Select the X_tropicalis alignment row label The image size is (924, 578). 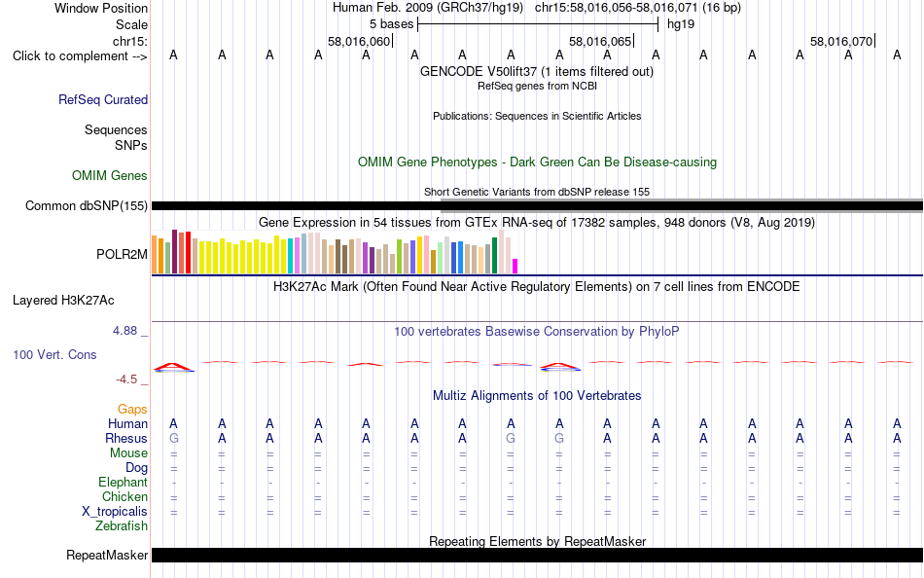pos(115,512)
